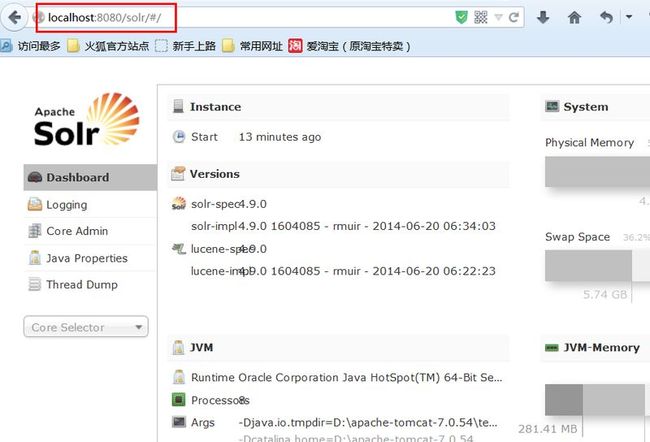The height and width of the screenshot is (442, 650).
Task: Open the downloads arrow icon
Action: click(x=543, y=17)
